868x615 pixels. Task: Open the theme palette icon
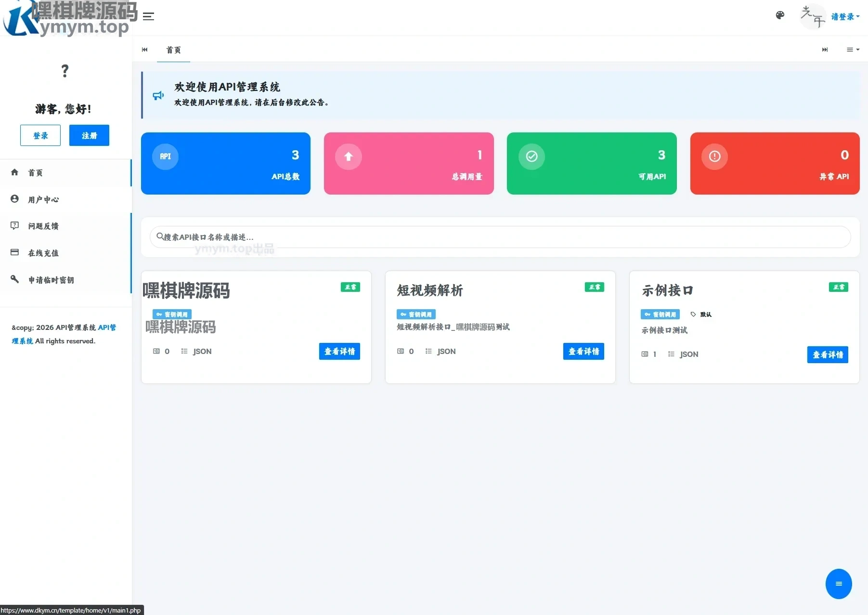[x=780, y=15]
